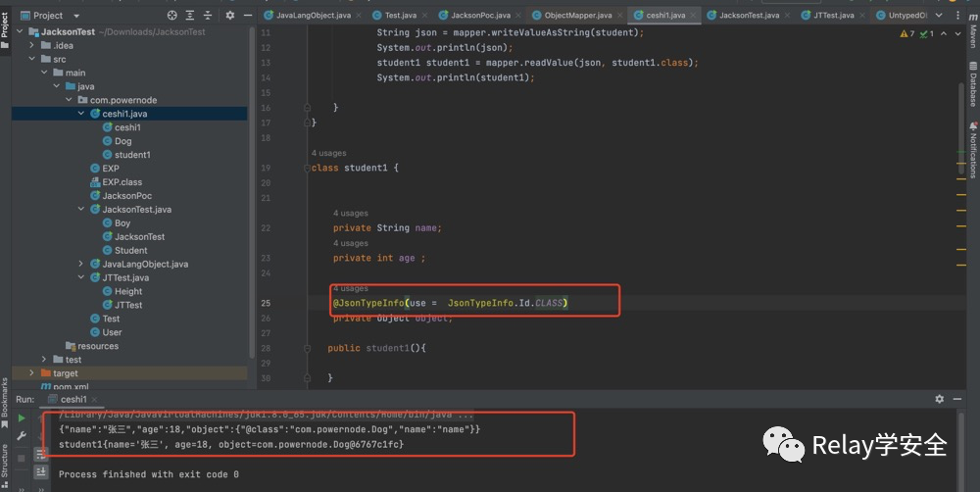
Task: Hide the Project tool window
Action: point(248,15)
